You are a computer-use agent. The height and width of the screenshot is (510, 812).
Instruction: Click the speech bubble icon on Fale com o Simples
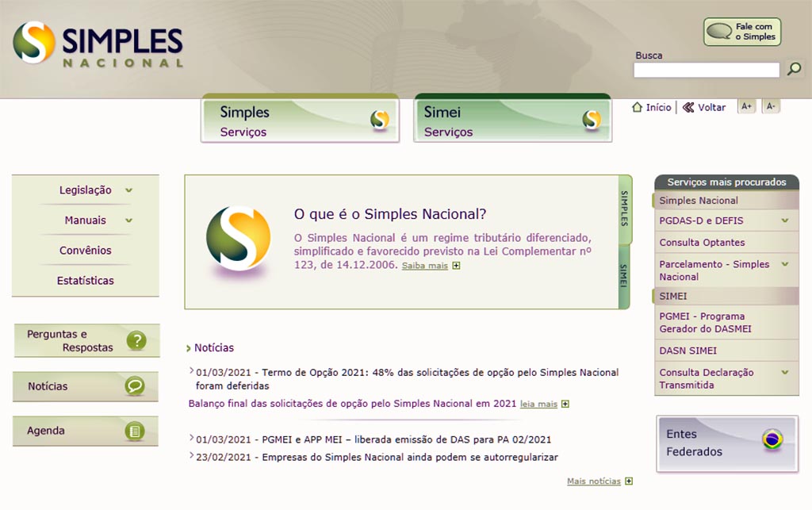pyautogui.click(x=718, y=31)
